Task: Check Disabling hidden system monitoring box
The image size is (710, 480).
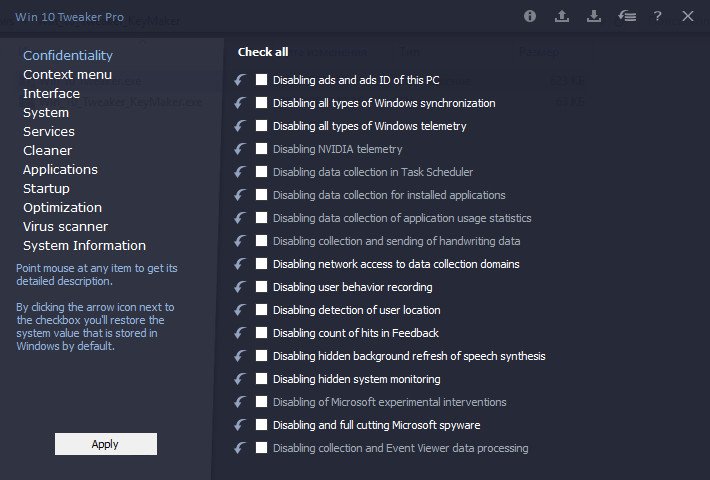Action: point(261,379)
